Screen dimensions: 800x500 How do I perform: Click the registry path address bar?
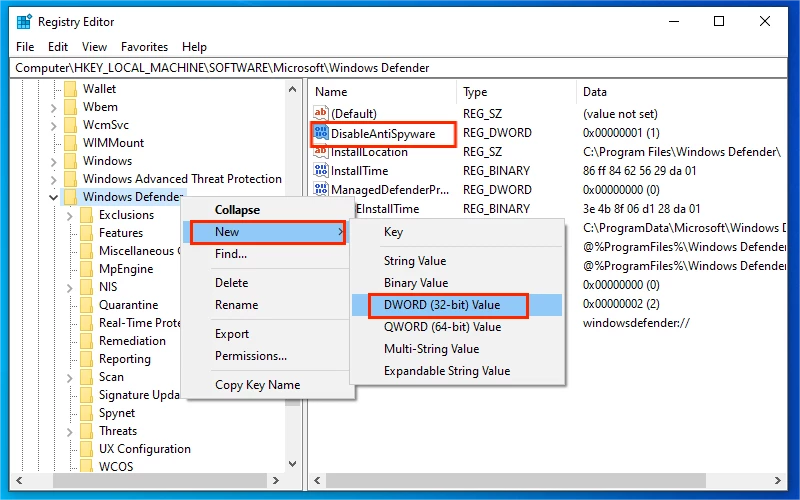tap(399, 68)
